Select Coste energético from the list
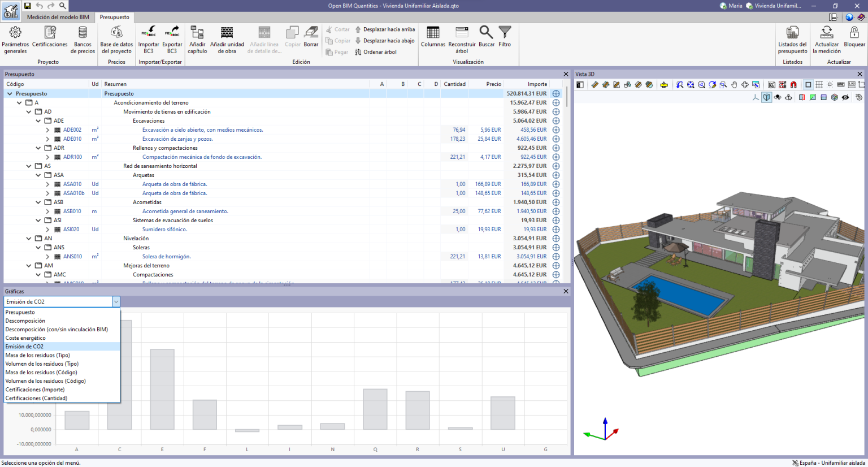 click(62, 338)
